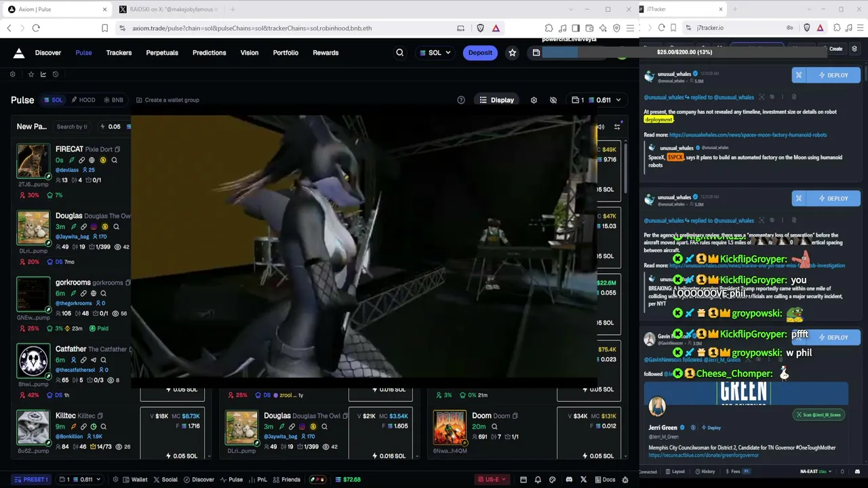The image size is (868, 488).
Task: Expand the wallet 1 / 0.611 dropdown near Display
Action: point(597,100)
